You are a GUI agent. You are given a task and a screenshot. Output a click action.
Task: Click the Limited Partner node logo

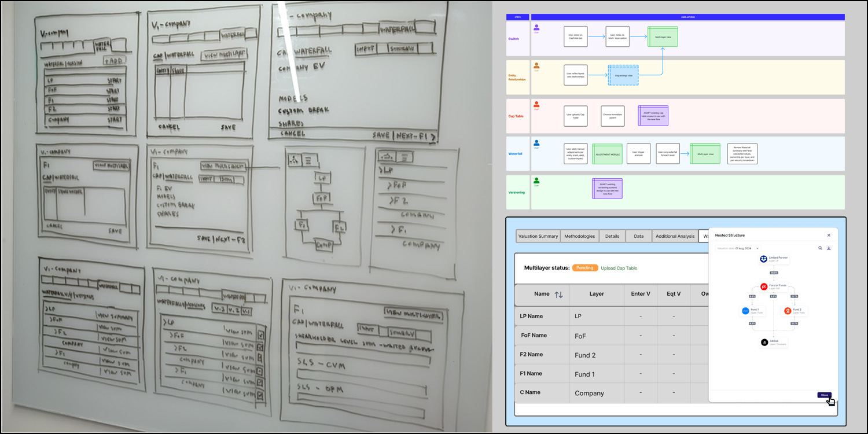tap(764, 259)
